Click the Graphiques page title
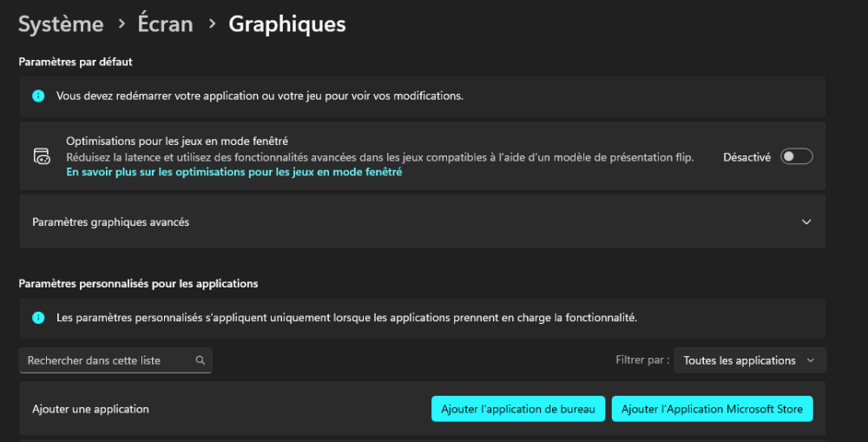 tap(287, 24)
